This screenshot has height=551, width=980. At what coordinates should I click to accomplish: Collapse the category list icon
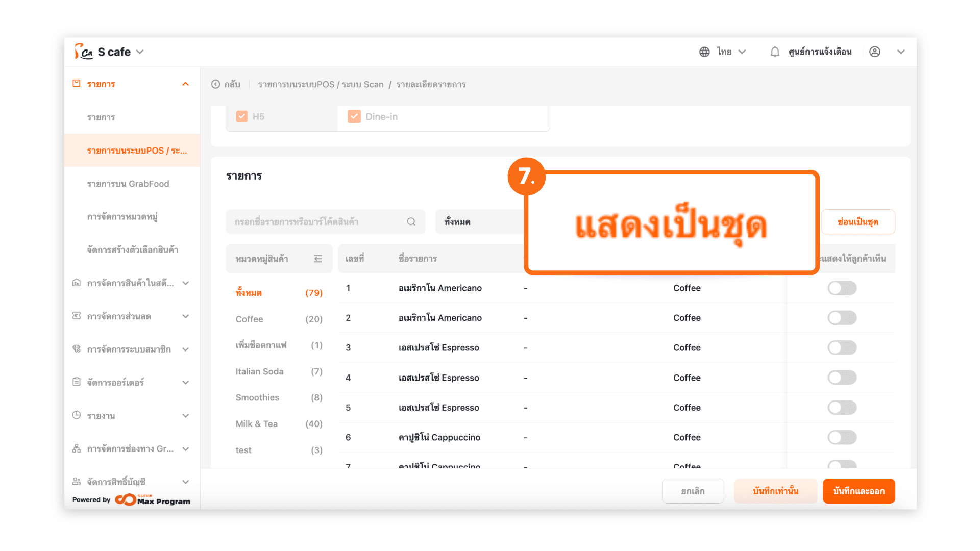pyautogui.click(x=318, y=259)
